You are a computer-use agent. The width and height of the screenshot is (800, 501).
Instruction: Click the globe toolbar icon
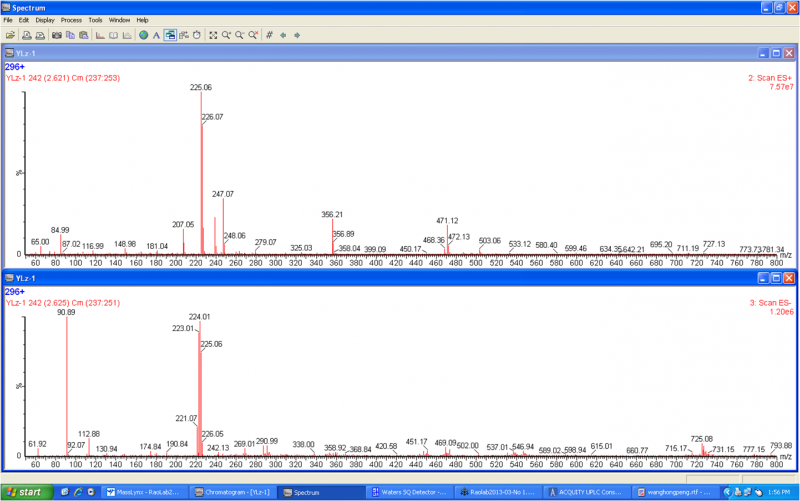coord(144,35)
